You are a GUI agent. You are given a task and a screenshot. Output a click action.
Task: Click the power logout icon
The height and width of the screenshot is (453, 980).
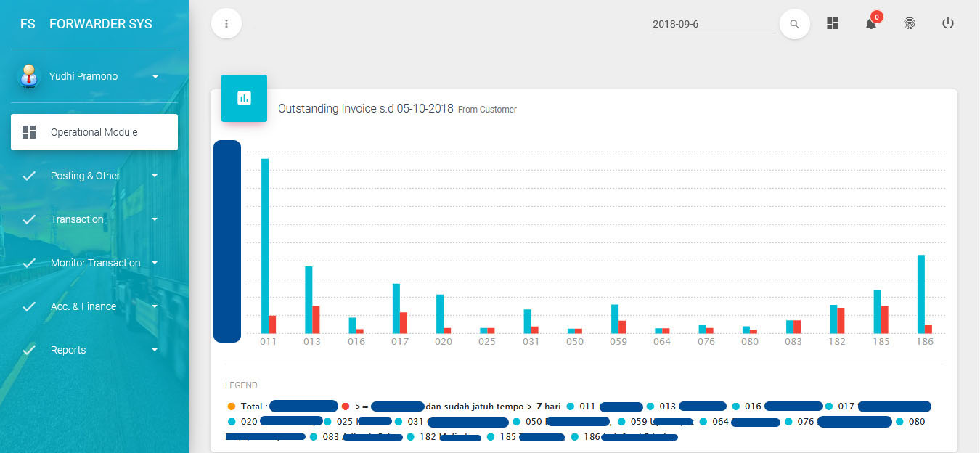[x=947, y=23]
